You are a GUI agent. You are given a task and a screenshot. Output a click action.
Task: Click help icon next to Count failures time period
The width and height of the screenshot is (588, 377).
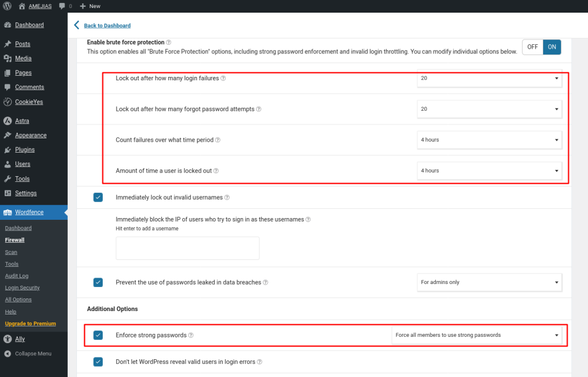(218, 140)
